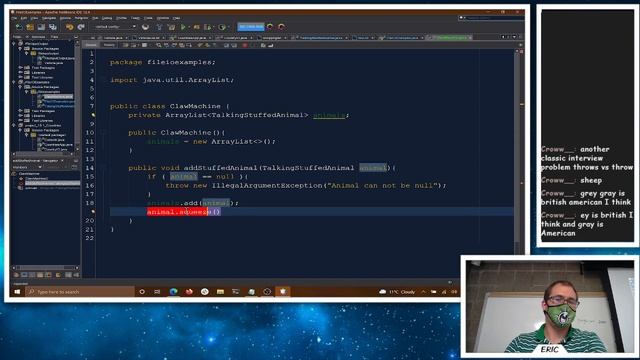Image resolution: width=640 pixels, height=360 pixels.
Task: Expand Test Packages under the FileIOExamples project
Action: pyautogui.click(x=20, y=111)
